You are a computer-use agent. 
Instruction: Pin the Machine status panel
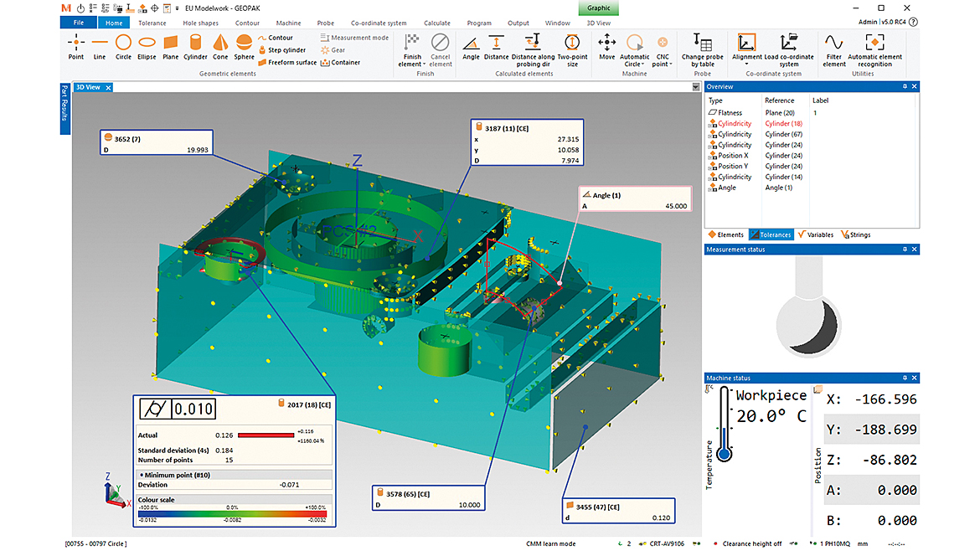coord(905,378)
